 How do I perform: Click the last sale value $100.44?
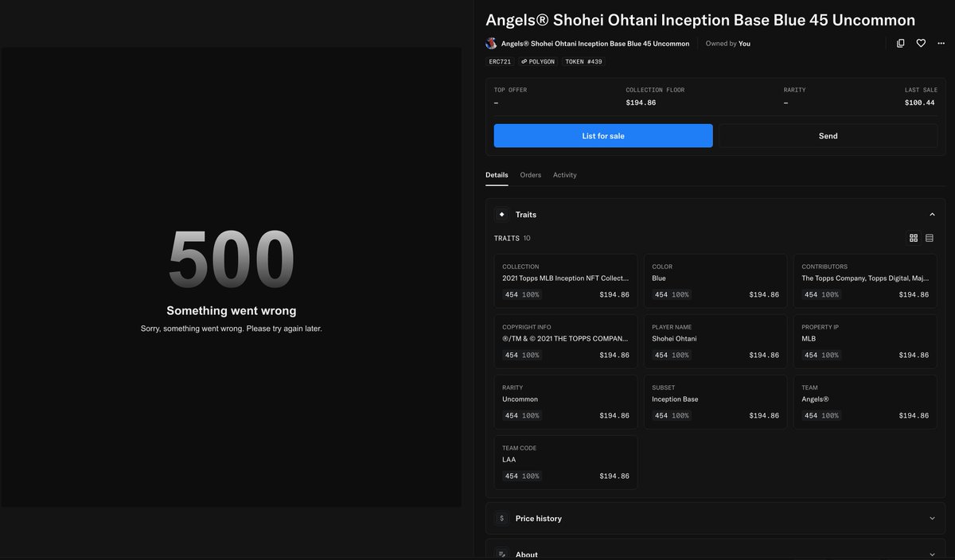[x=920, y=103]
